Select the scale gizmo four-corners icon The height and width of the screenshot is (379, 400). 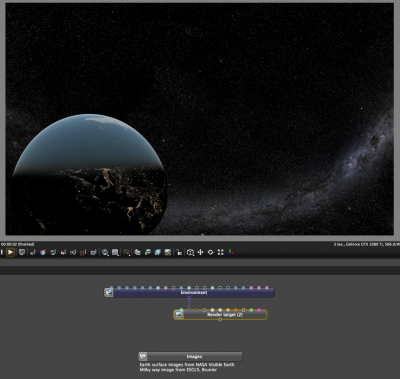pos(220,252)
